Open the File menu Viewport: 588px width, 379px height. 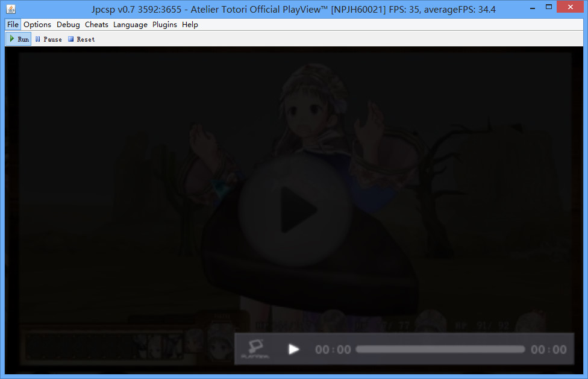coord(13,24)
